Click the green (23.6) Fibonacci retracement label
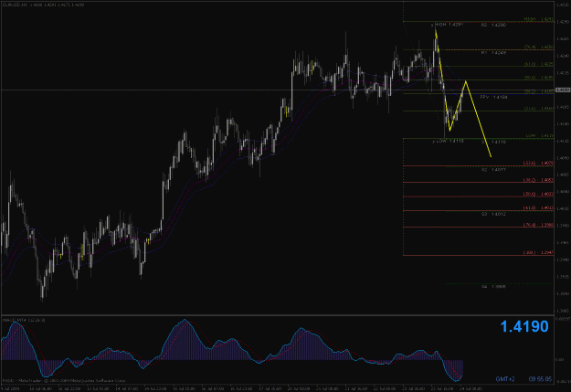The height and width of the screenshot is (392, 571). pyautogui.click(x=539, y=109)
